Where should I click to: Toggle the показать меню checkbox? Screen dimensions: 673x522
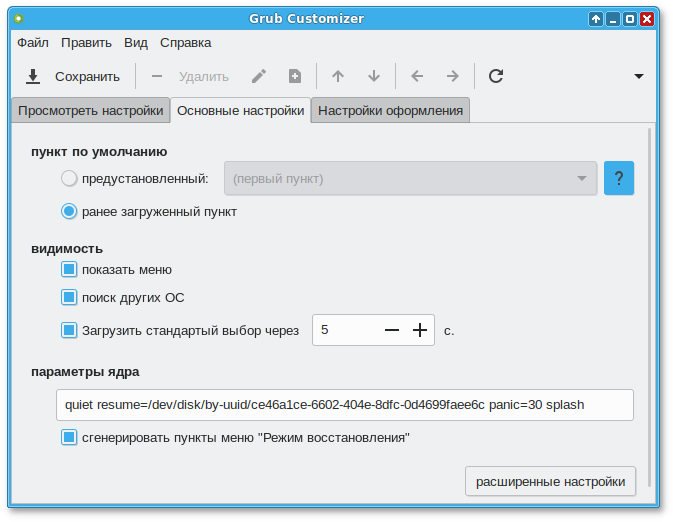69,270
